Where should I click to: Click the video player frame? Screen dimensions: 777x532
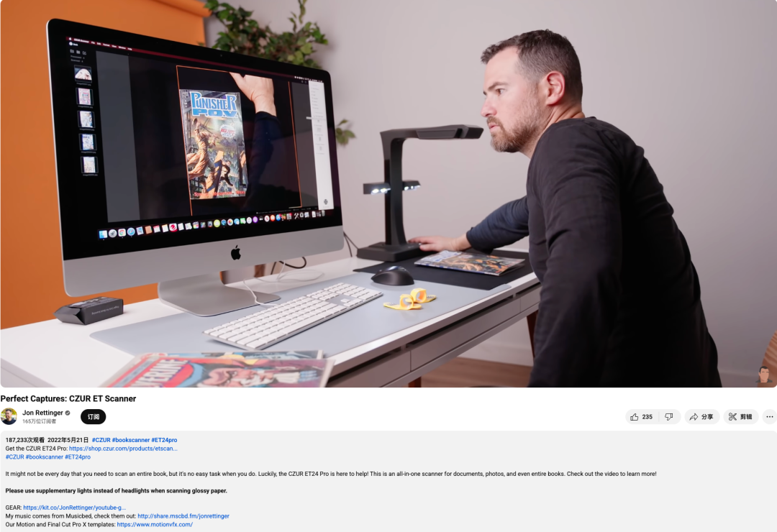click(x=388, y=193)
